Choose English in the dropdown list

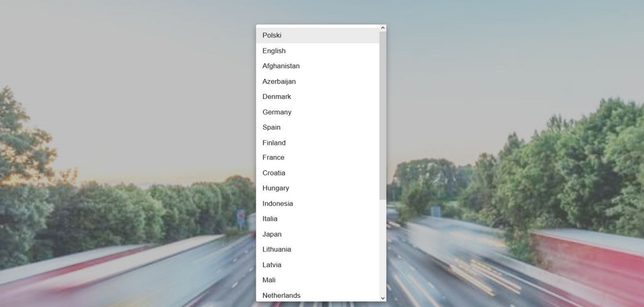tap(317, 50)
